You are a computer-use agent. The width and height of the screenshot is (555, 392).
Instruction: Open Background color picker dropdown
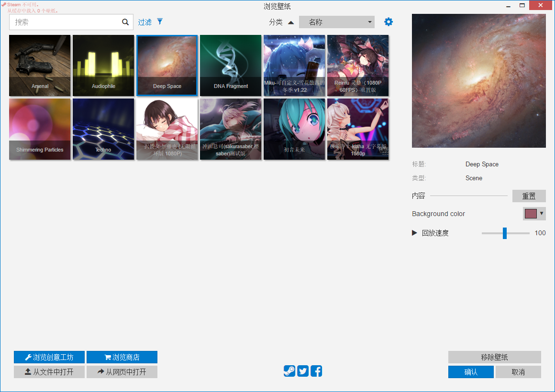pos(534,214)
